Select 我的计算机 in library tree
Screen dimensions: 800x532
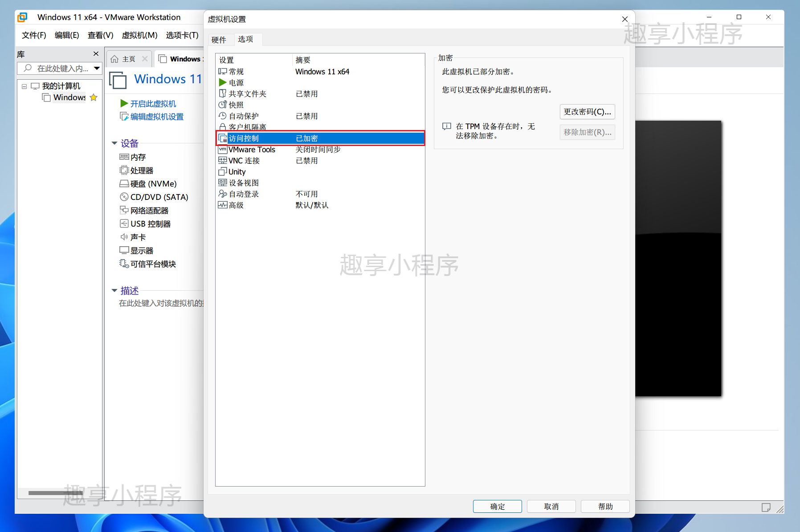61,86
